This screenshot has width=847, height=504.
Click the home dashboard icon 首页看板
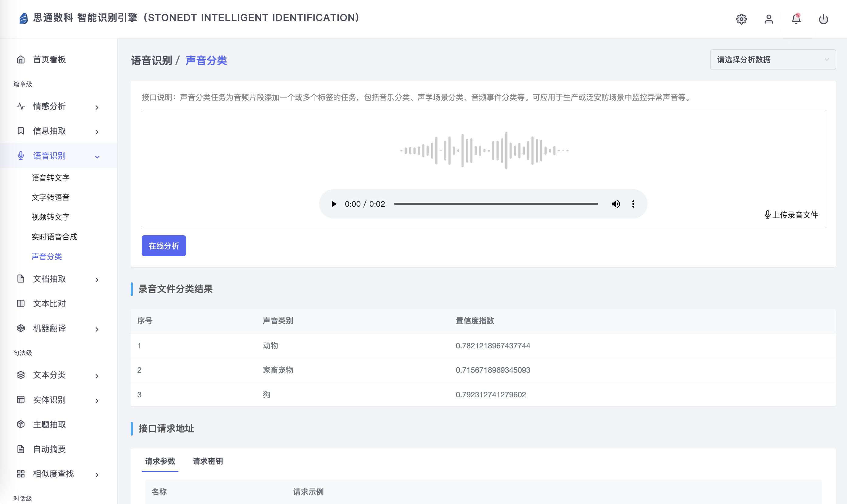pyautogui.click(x=21, y=60)
